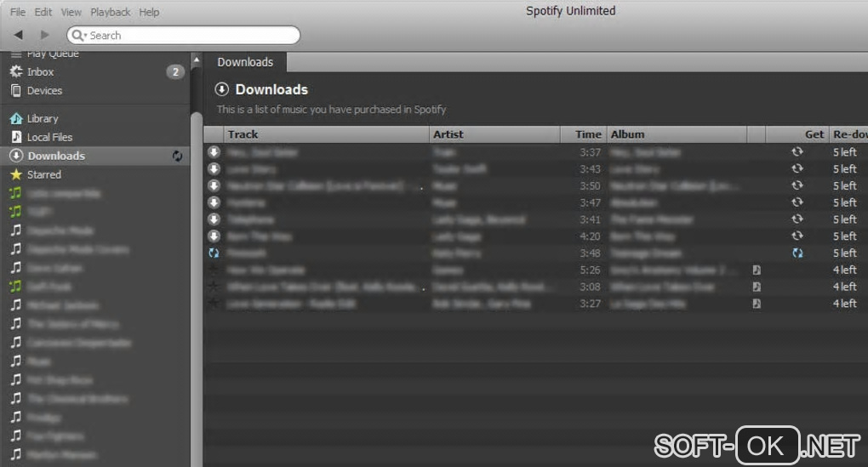Click the sync icon beside sidebar Downloads
The width and height of the screenshot is (868, 467).
(x=177, y=156)
